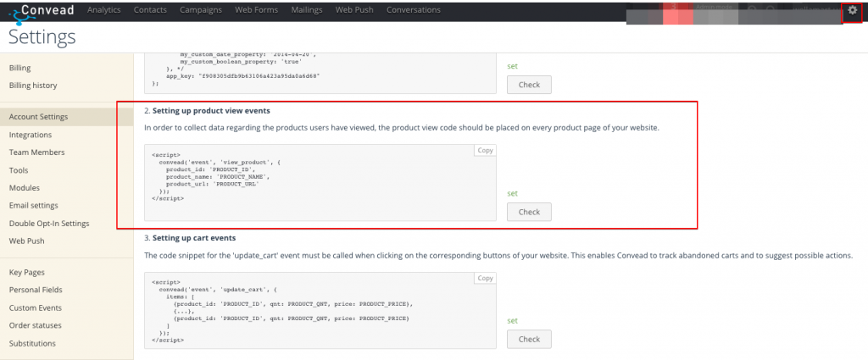868x360 pixels.
Task: View Billing history
Action: point(33,86)
